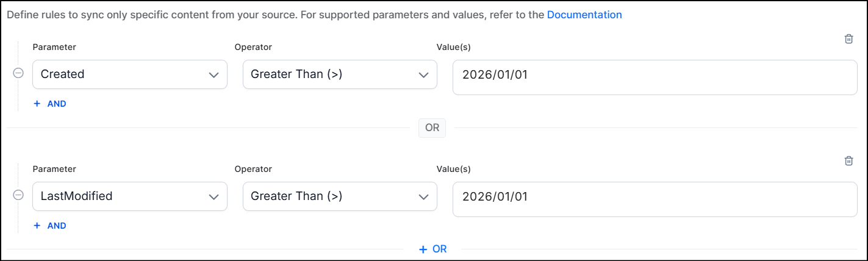868x261 pixels.
Task: Remove the Created condition with minus circle
Action: click(18, 73)
